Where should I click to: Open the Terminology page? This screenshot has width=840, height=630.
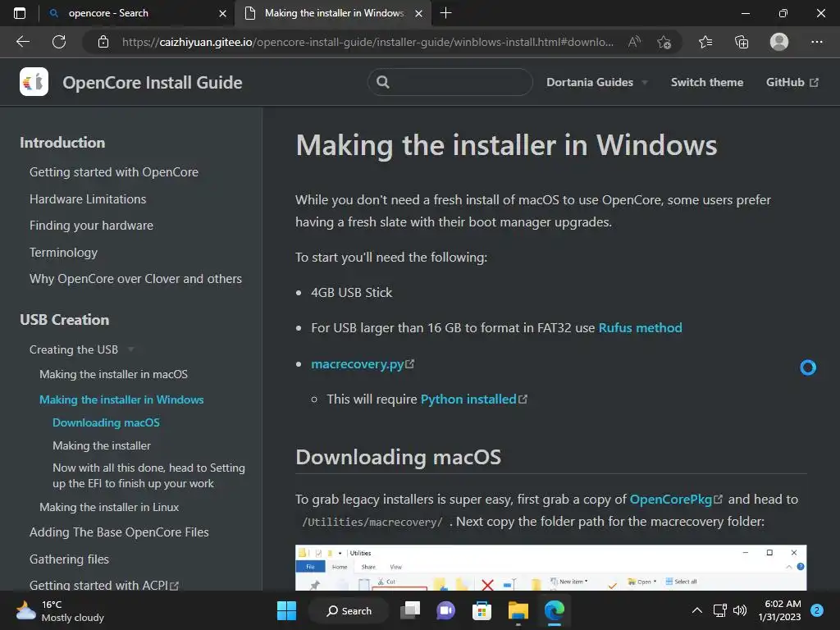click(63, 253)
